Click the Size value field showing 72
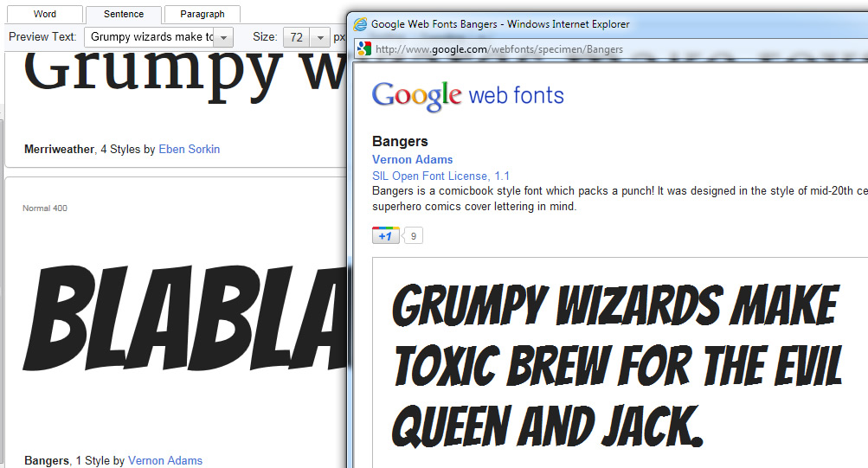Viewport: 868px width, 468px height. [297, 37]
